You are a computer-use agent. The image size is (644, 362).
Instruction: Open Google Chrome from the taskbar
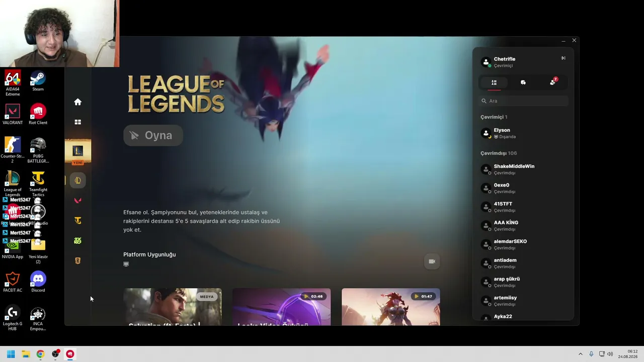40,354
